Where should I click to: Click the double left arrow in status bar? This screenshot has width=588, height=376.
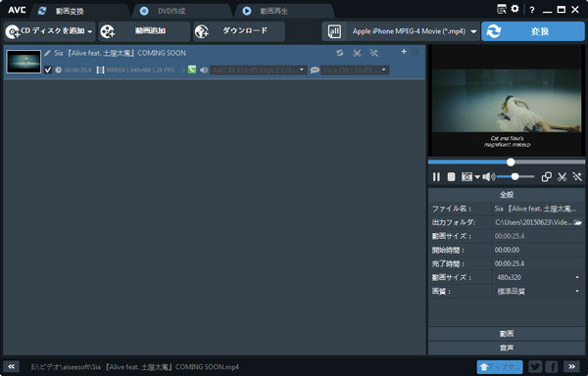(x=11, y=366)
